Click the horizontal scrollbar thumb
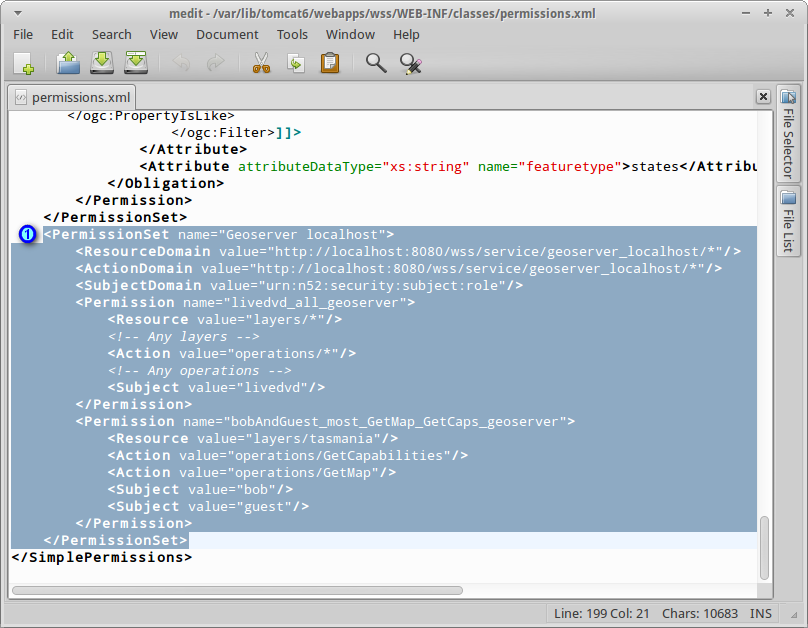This screenshot has height=628, width=808. [x=237, y=590]
